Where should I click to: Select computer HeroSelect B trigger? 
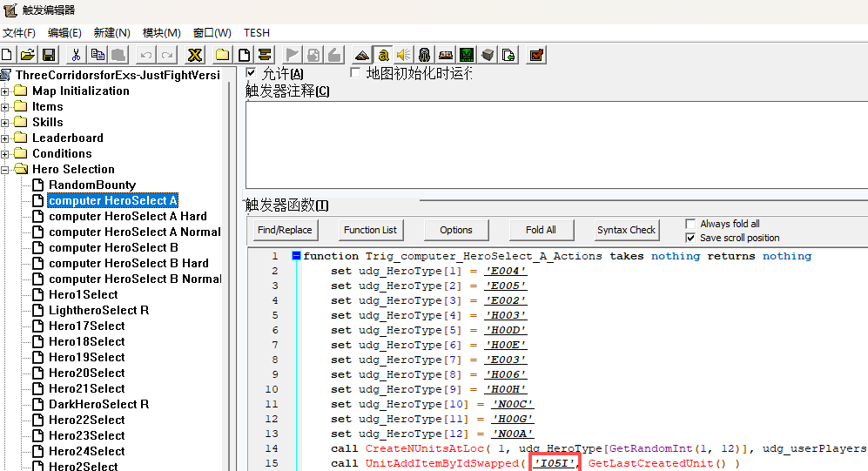(113, 247)
